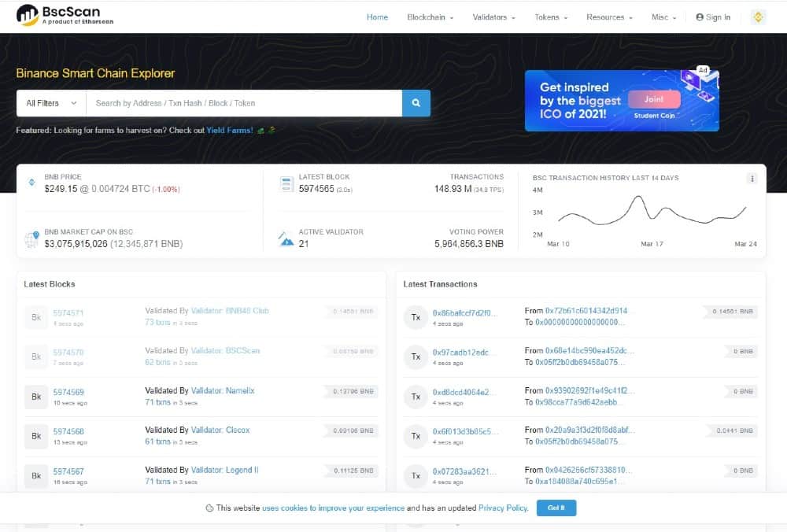Click the Bk icon for block 5974569

[x=36, y=397]
